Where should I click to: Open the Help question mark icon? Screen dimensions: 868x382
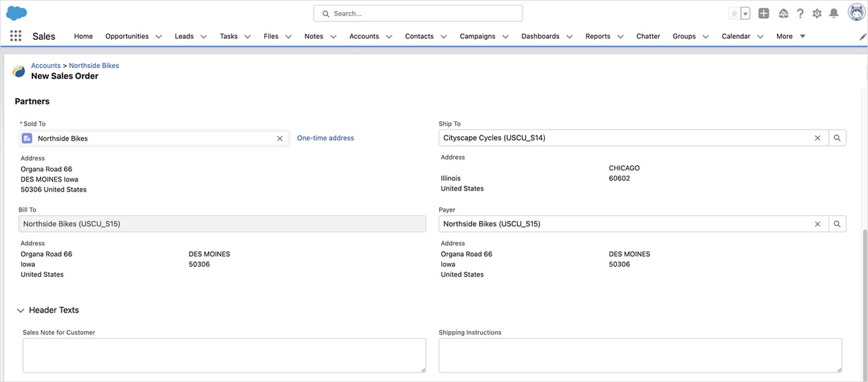[800, 13]
